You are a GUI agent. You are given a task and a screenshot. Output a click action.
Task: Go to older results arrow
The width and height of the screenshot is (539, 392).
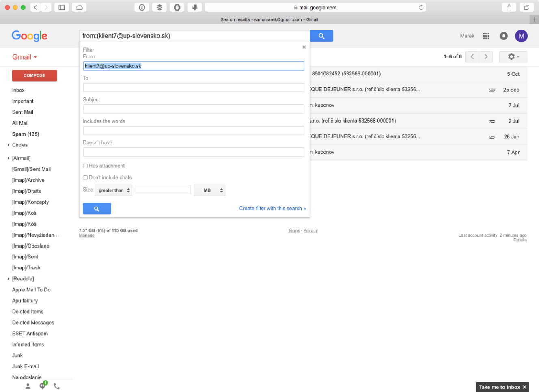coord(486,57)
